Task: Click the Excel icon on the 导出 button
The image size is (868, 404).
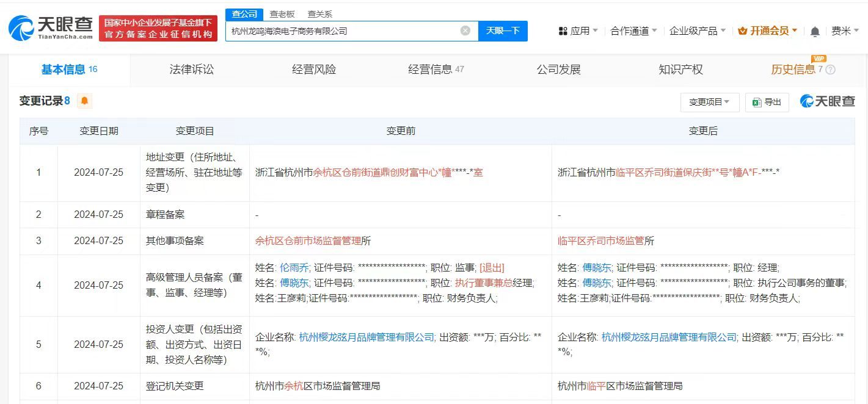Action: tap(756, 102)
